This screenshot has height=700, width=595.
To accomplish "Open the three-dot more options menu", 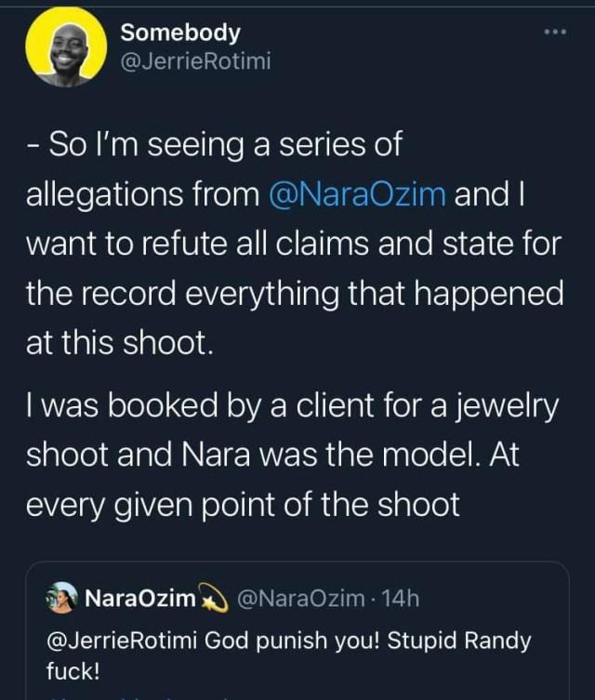I will click(554, 32).
